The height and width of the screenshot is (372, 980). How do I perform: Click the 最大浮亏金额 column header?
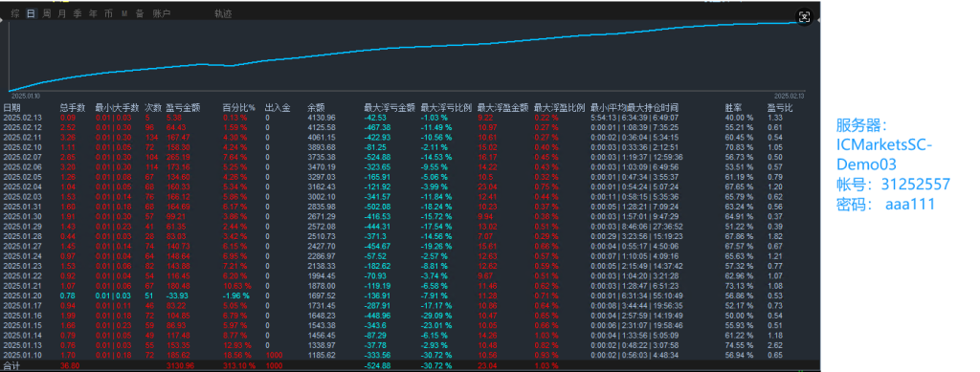(390, 107)
